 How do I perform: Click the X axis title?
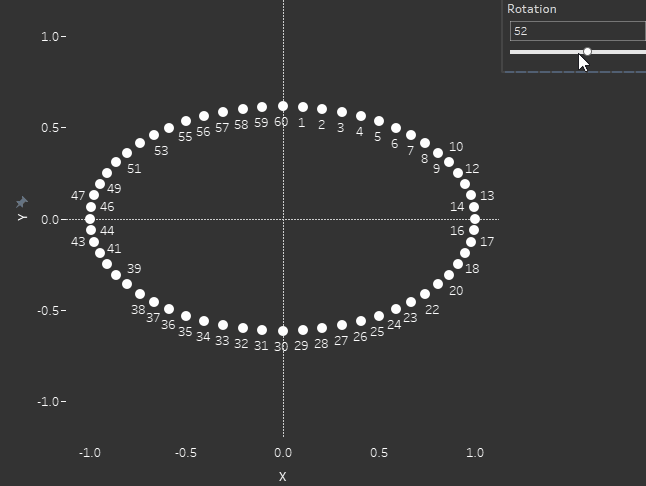pos(282,477)
